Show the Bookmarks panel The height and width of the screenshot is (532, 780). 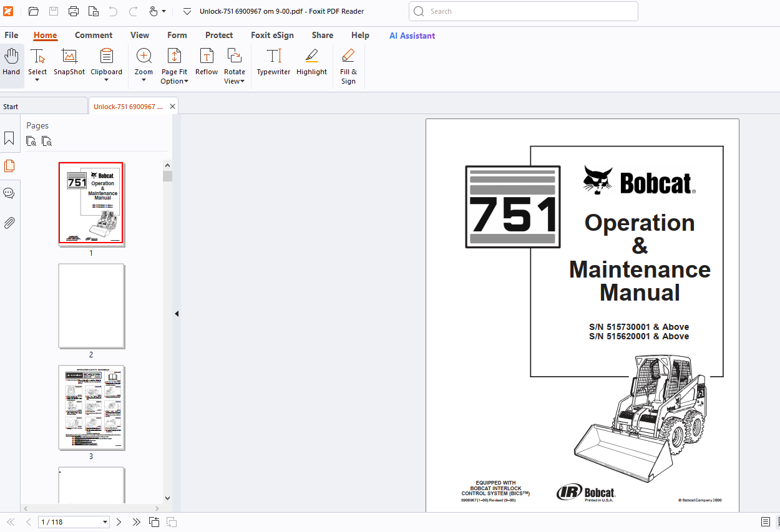[9, 138]
